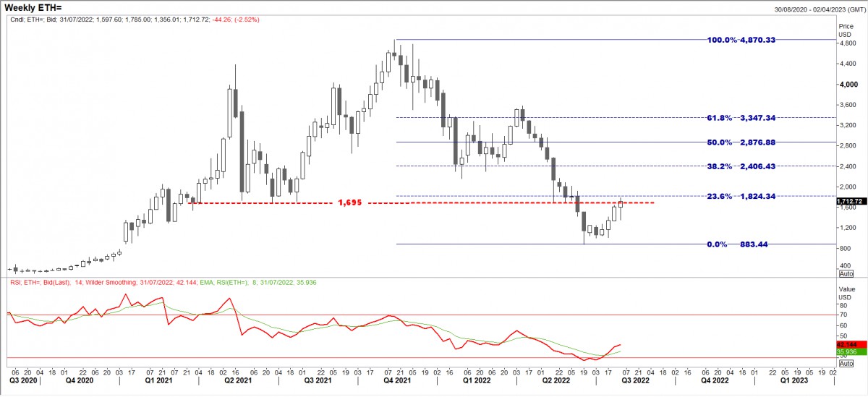Screen dimensions: 868x397
Task: Select the 50.0% 2,876.88 Fibonacci label
Action: pos(741,142)
